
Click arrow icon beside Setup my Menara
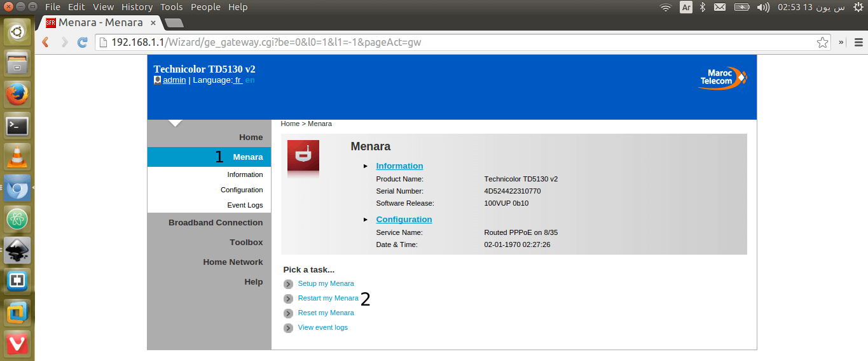pyautogui.click(x=289, y=284)
